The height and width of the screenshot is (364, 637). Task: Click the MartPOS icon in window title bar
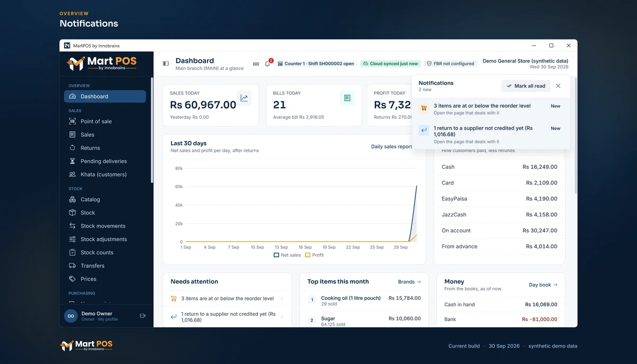point(67,46)
